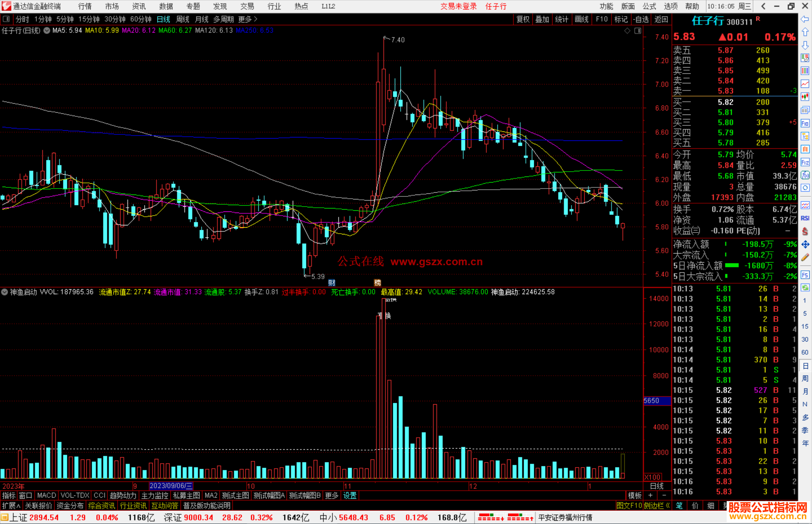Switch to the MACD indicator tab
Screen dimensions: 812x524
(46, 495)
